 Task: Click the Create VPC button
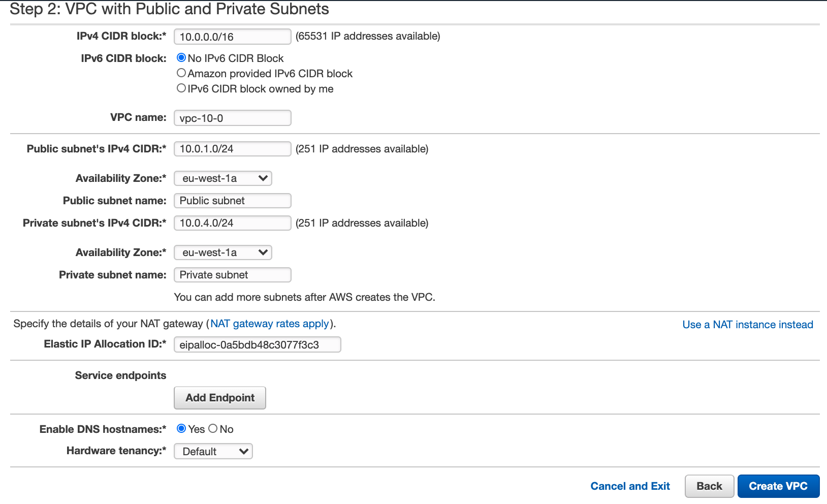(x=778, y=486)
